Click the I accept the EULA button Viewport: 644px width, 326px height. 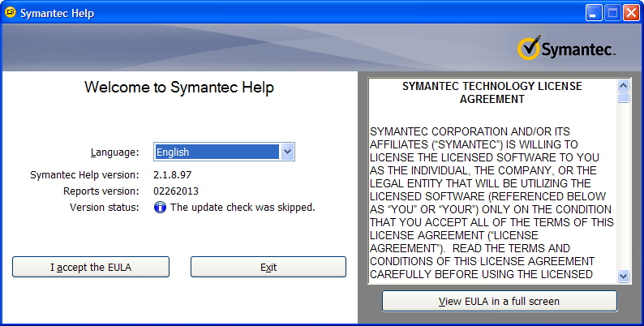coord(91,267)
